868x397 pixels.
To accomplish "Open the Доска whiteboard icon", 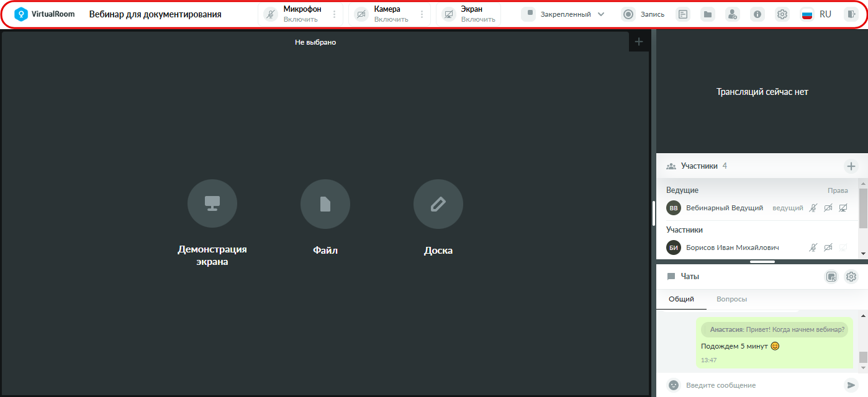I will tap(438, 204).
